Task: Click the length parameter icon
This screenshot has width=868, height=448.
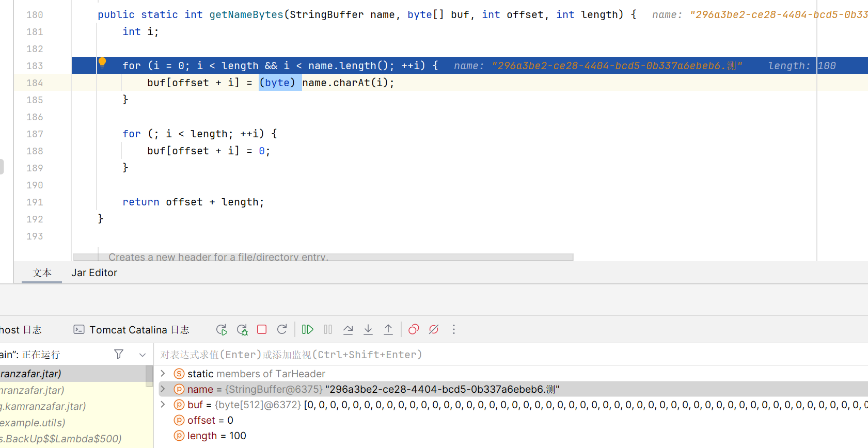Action: [x=179, y=436]
